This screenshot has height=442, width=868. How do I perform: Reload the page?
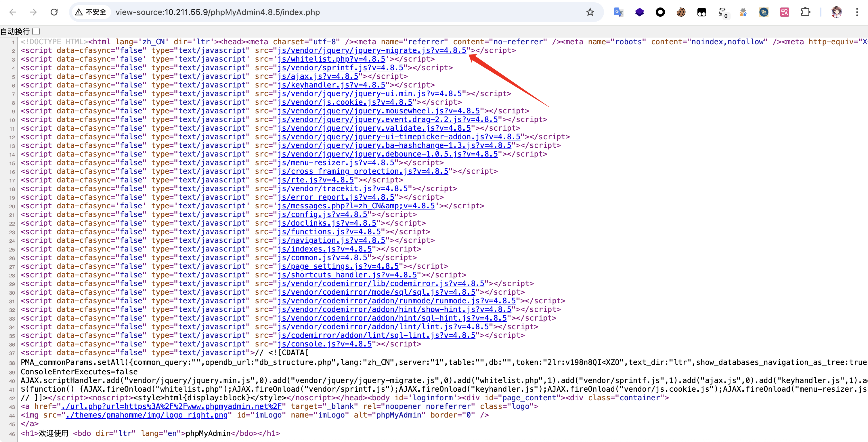coord(54,12)
